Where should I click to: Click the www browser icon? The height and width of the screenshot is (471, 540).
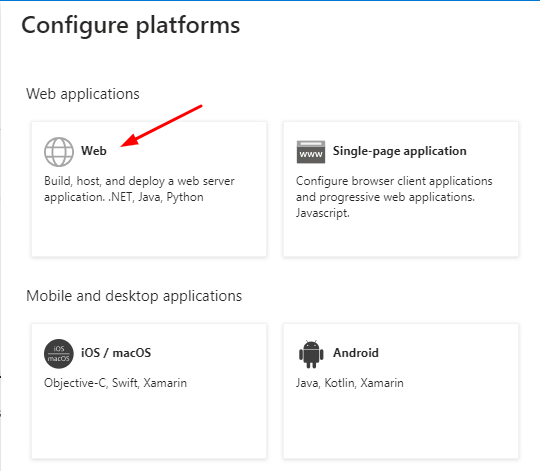pyautogui.click(x=311, y=152)
